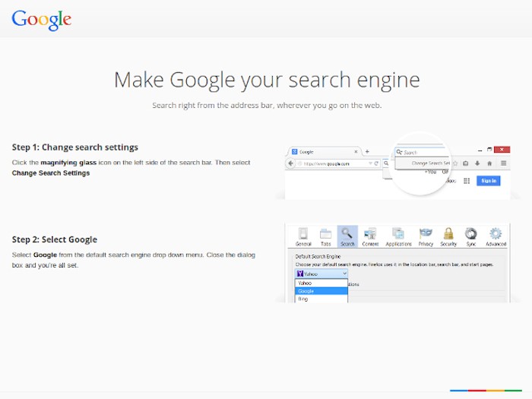Close the illustrated browser with the red X

(502, 149)
